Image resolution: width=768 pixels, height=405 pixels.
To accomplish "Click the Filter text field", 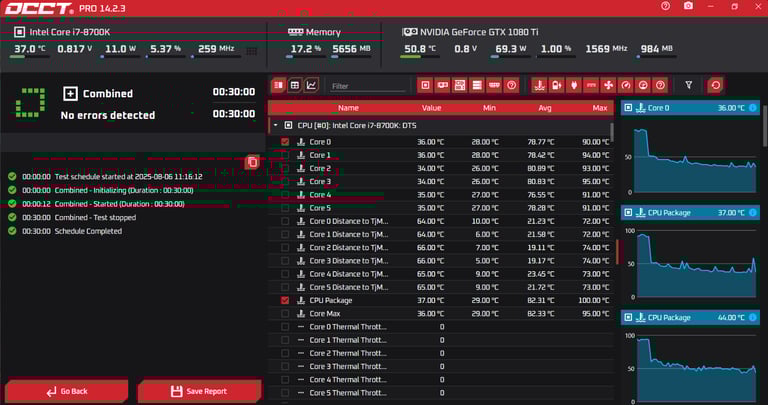I will click(x=368, y=86).
